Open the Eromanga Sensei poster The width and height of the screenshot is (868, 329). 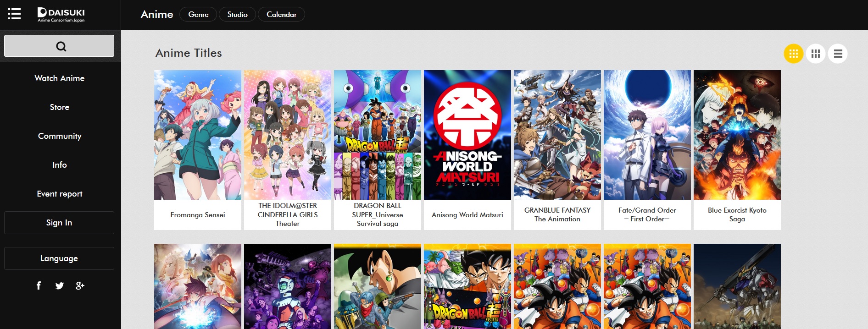coord(198,135)
